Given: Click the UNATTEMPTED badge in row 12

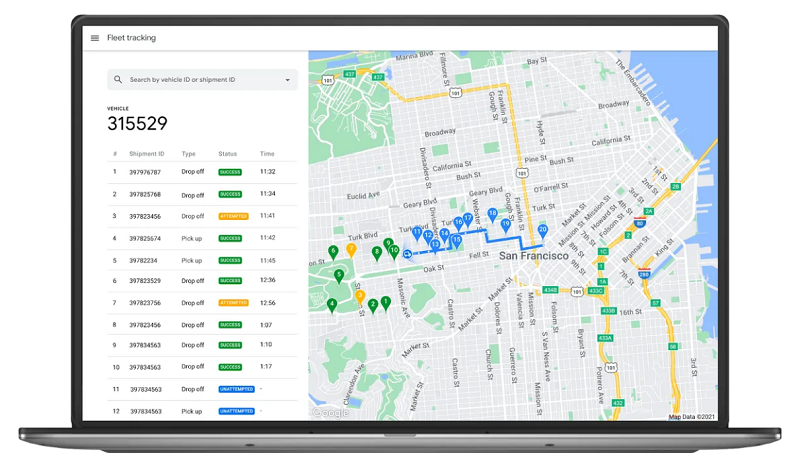Looking at the screenshot, I should [236, 411].
